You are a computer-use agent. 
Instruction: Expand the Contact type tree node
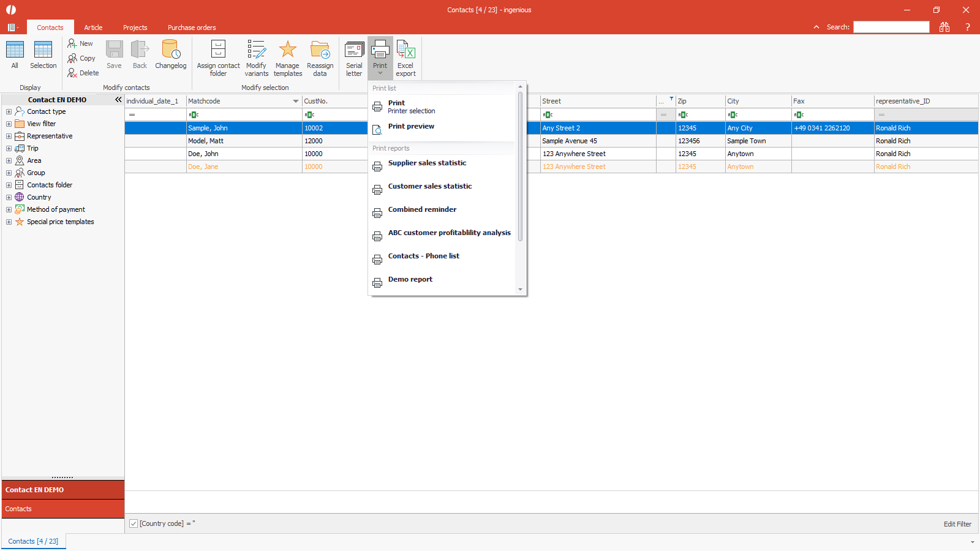[x=9, y=111]
